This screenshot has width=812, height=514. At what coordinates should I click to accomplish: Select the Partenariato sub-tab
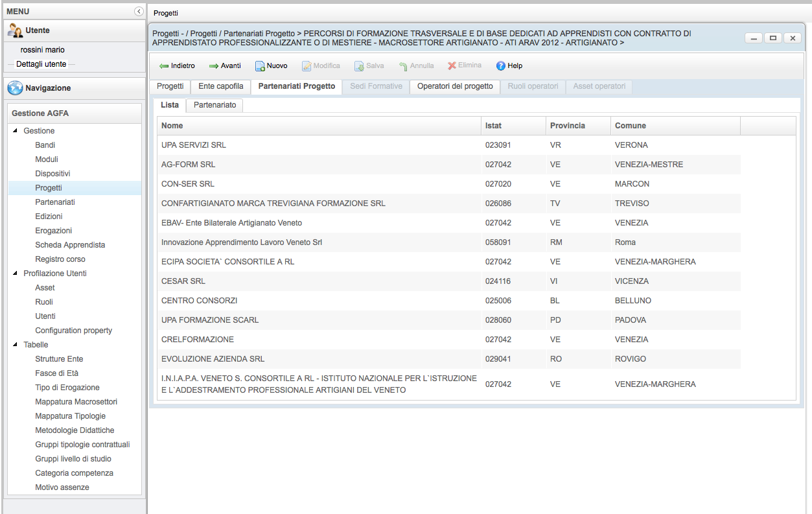pos(215,105)
